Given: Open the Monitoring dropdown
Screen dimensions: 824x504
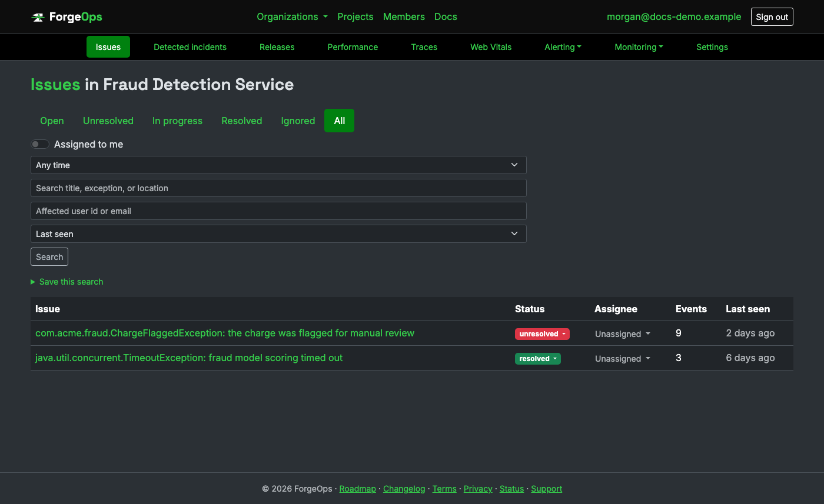Looking at the screenshot, I should click(x=639, y=47).
